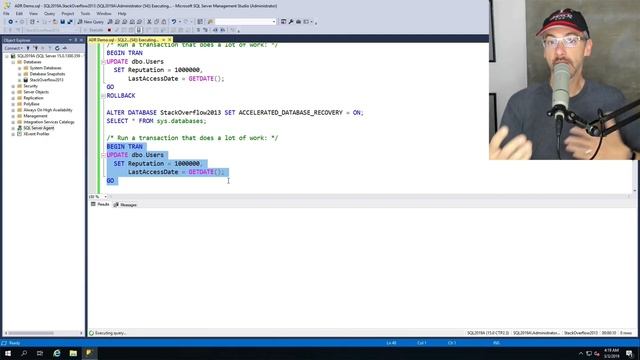
Task: Select Integration Services Catalogs item
Action: point(49,122)
